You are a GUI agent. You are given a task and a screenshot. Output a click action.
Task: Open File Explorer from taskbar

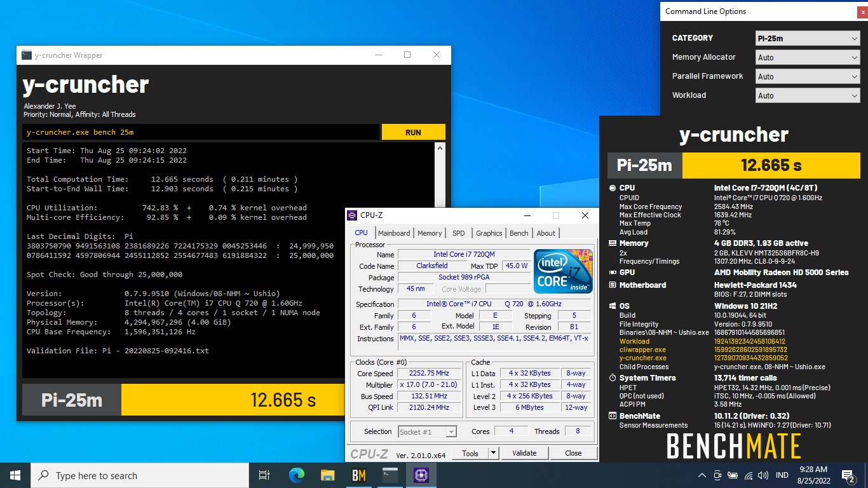[327, 475]
